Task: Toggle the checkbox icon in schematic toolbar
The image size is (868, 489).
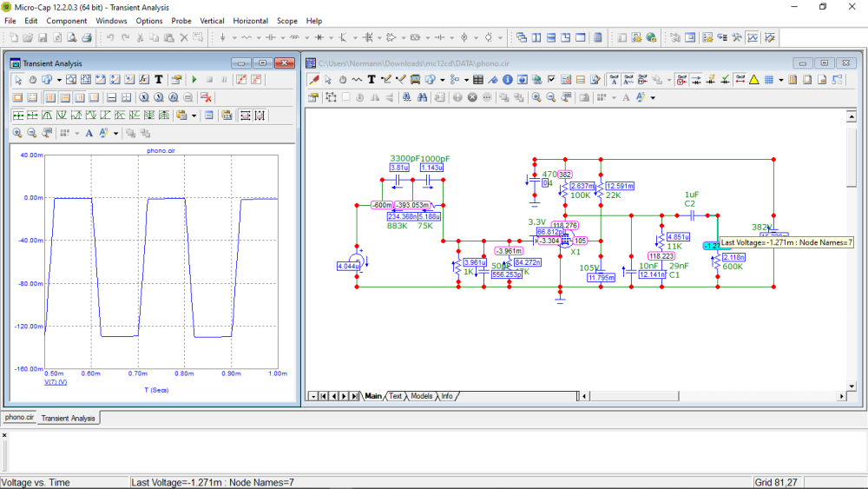Action: 551,80
